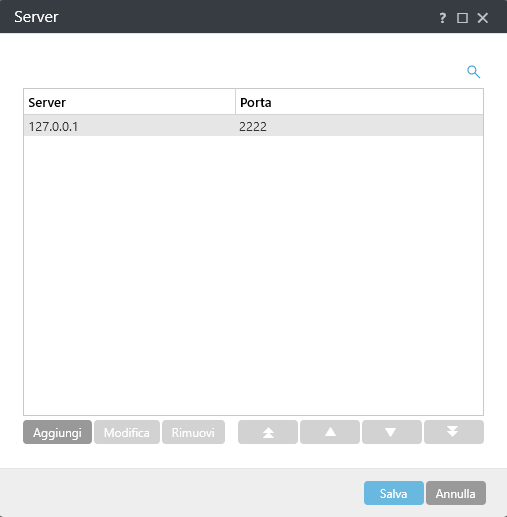This screenshot has height=517, width=507.
Task: Move entry down with single down arrow
Action: pyautogui.click(x=392, y=432)
